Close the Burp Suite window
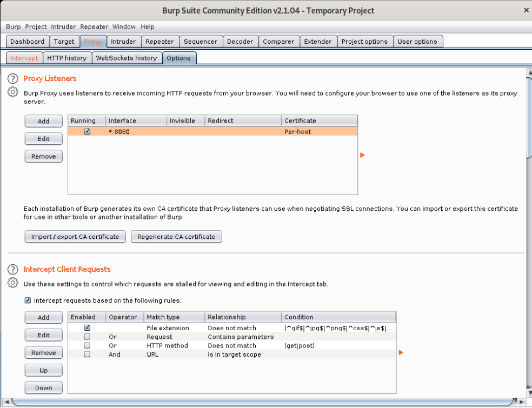Screen dimensions: 532x408 point(526,10)
